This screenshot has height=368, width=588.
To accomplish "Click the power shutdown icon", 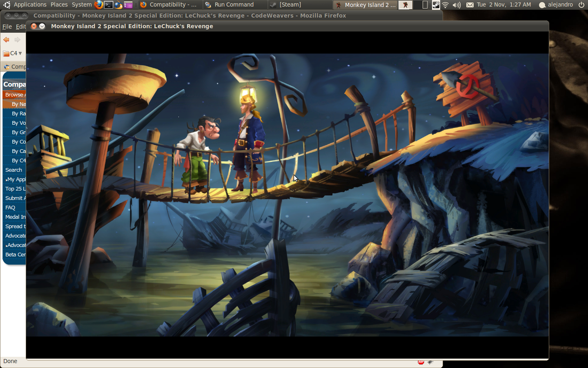I will coord(581,5).
